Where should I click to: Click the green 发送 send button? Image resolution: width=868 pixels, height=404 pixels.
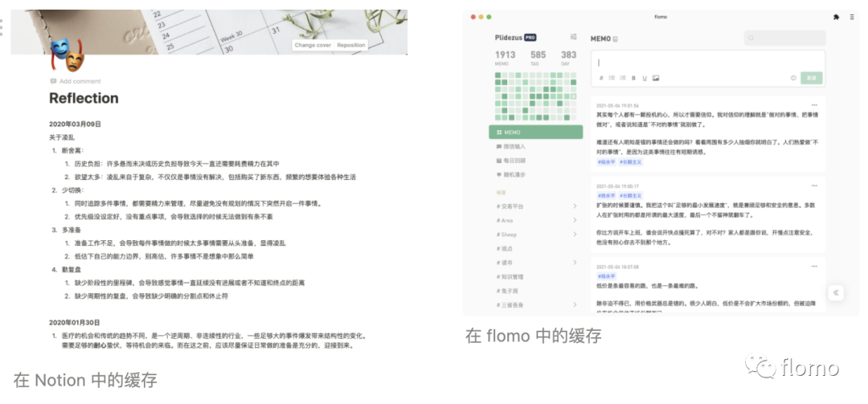tap(811, 78)
